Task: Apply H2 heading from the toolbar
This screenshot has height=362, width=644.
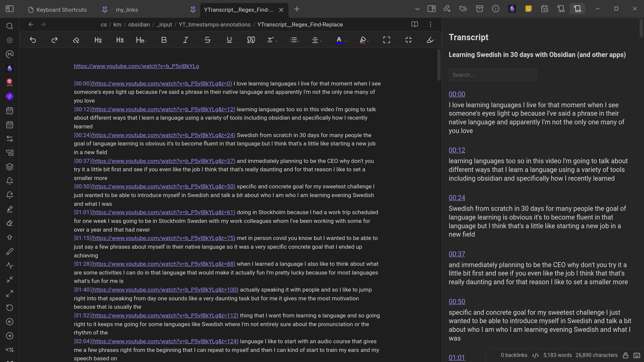Action: pos(98,40)
